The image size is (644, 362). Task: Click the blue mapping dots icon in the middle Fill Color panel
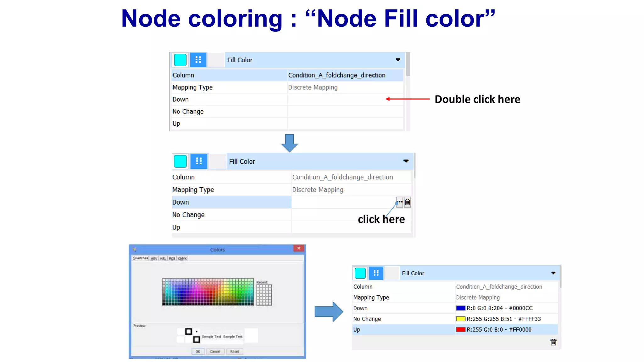(199, 161)
